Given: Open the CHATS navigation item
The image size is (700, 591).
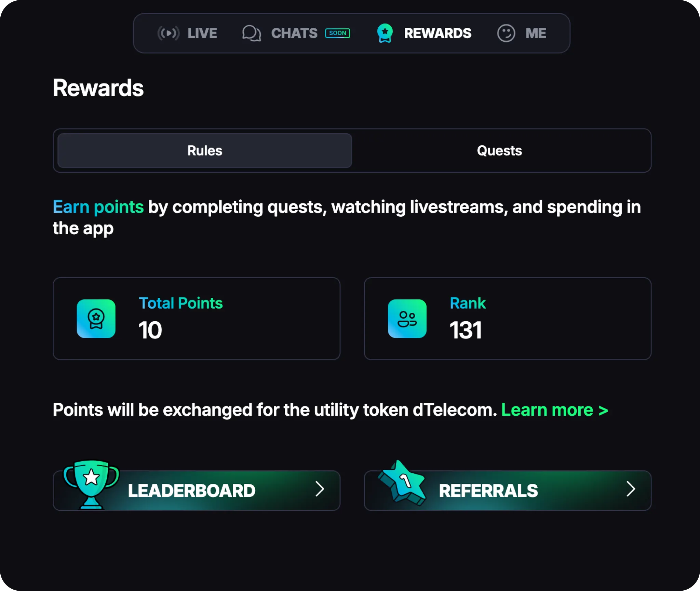Looking at the screenshot, I should point(294,33).
